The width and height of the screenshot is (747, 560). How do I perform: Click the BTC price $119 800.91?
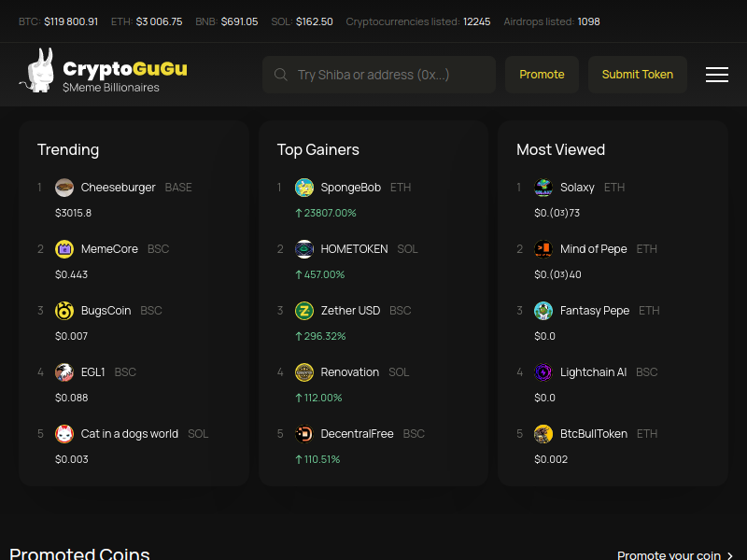[71, 21]
